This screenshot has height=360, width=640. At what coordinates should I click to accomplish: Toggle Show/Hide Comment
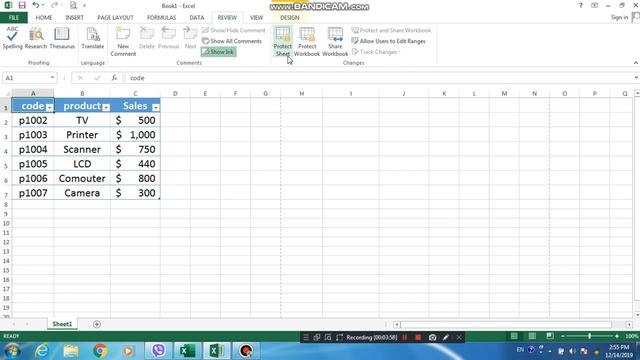(233, 30)
